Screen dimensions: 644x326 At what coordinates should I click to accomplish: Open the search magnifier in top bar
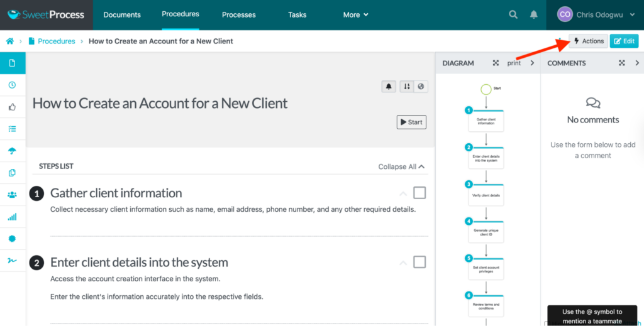coord(513,14)
